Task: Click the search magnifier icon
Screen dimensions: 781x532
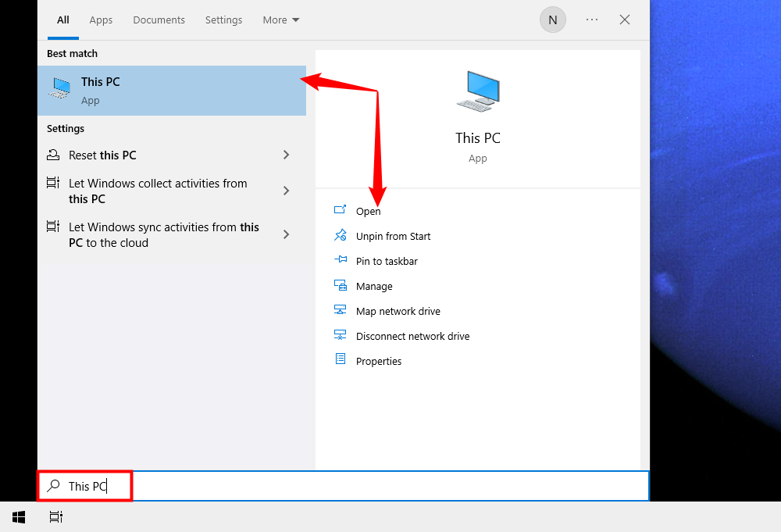Action: tap(53, 485)
